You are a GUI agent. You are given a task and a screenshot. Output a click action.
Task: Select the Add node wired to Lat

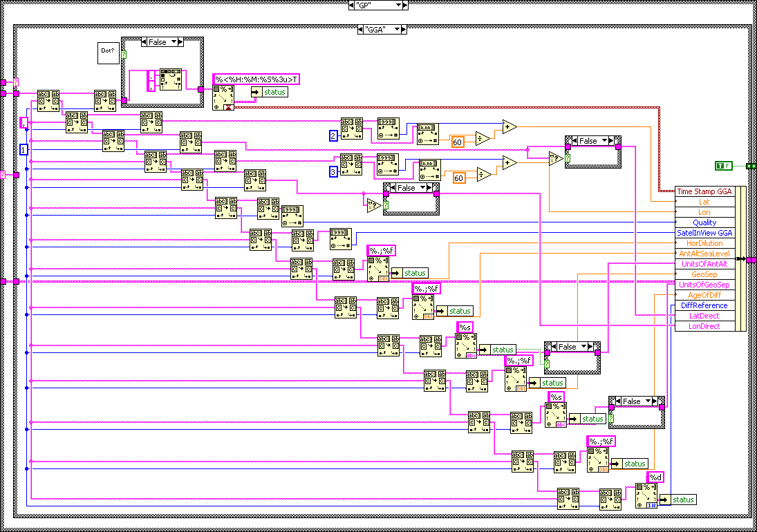(x=510, y=127)
